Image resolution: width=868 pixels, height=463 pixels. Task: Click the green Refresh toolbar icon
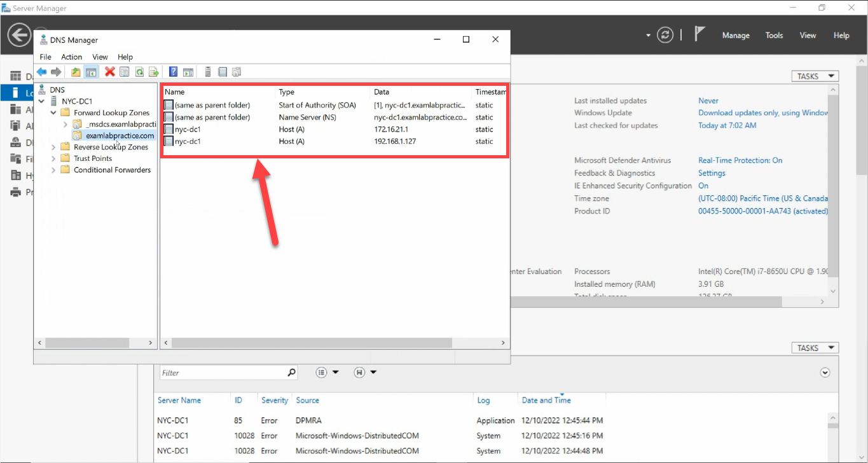[x=139, y=72]
